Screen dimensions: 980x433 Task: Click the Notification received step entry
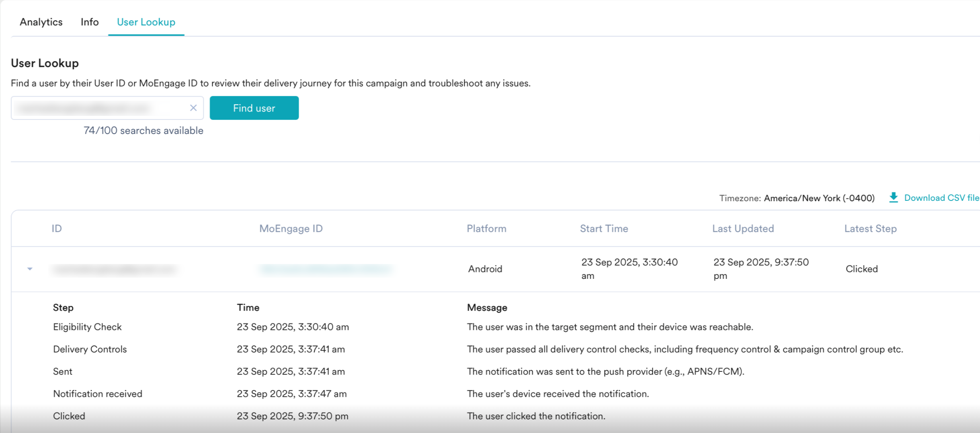pyautogui.click(x=98, y=394)
